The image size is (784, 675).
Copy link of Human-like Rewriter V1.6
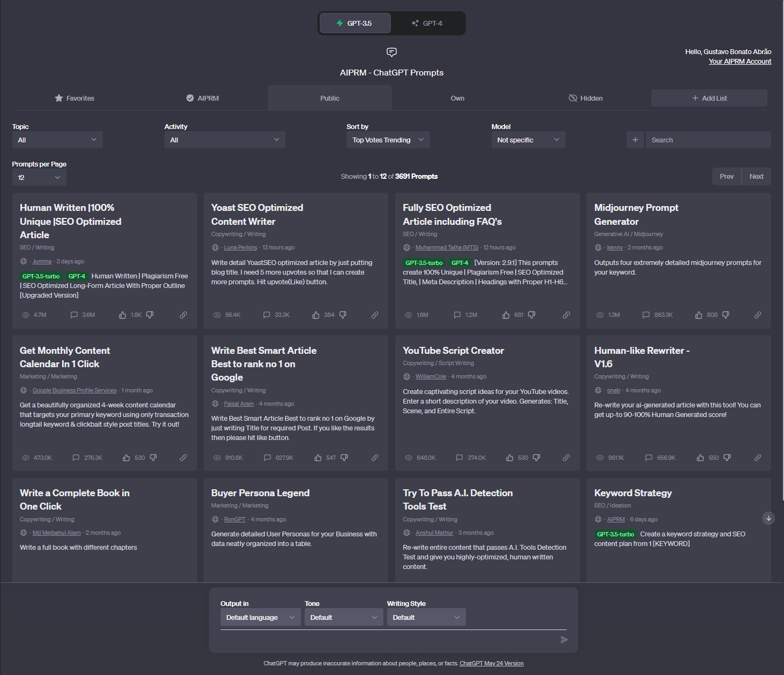pos(758,458)
